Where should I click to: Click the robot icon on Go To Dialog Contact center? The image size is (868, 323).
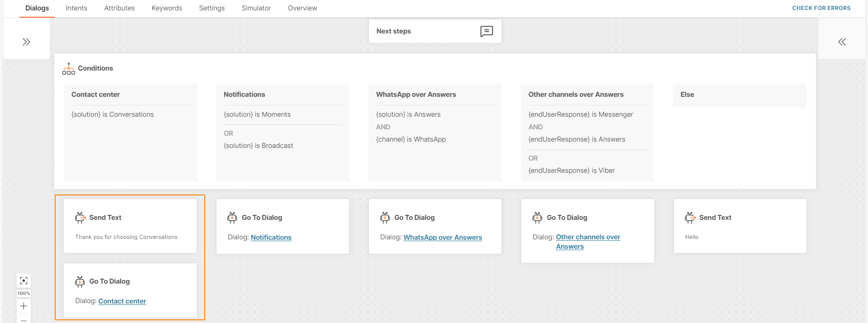[x=80, y=282]
